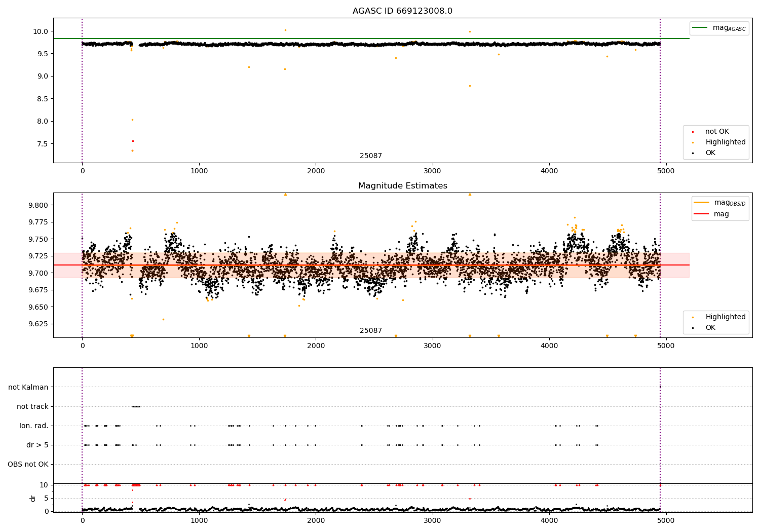Click the 10.0 y-axis tick label

tap(41, 31)
